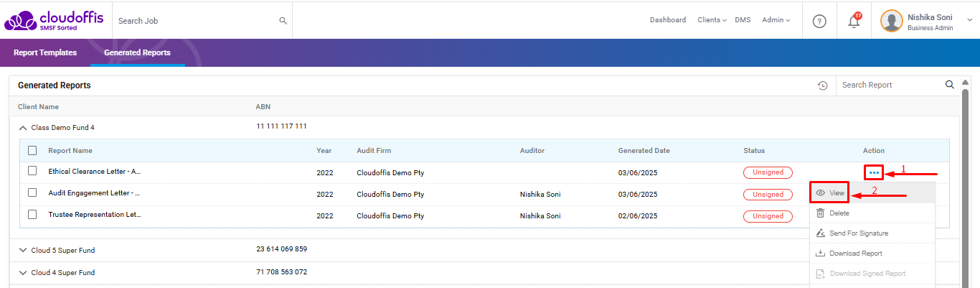The image size is (980, 288).
Task: Click Unsigned status of Audit Engagement Letter
Action: [768, 194]
